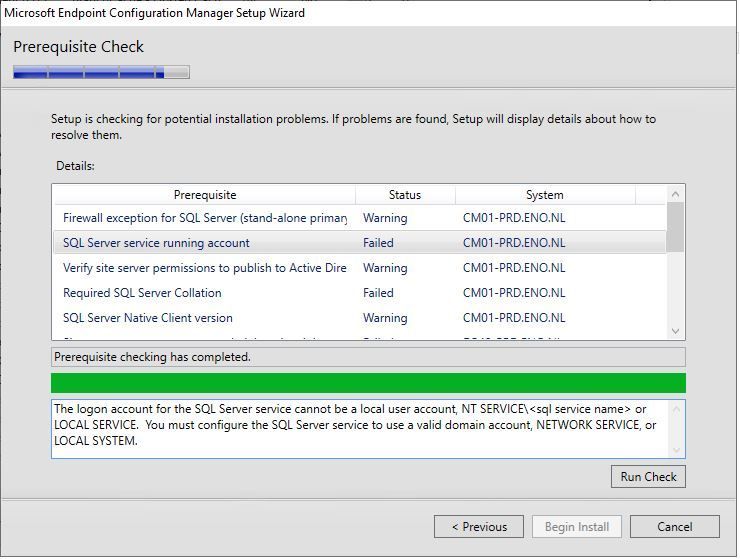Click Failed status of service running account
This screenshot has height=559, width=740.
[x=378, y=243]
